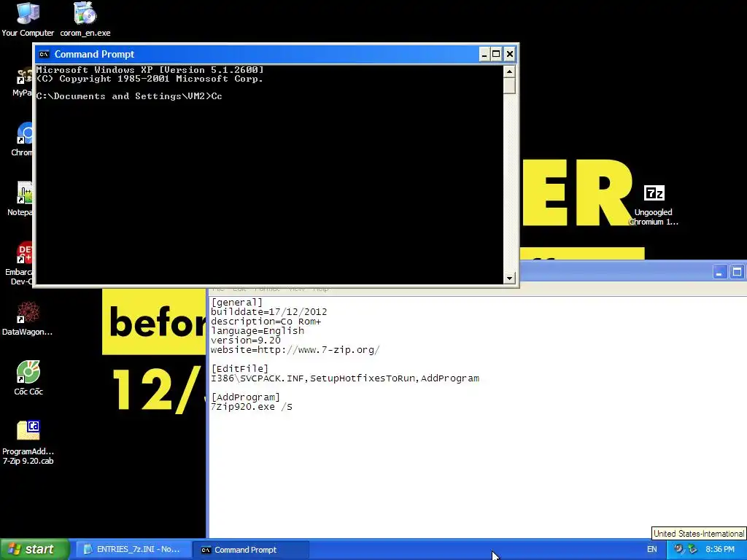747x560 pixels.
Task: Maximize the Notepad window
Action: (737, 273)
